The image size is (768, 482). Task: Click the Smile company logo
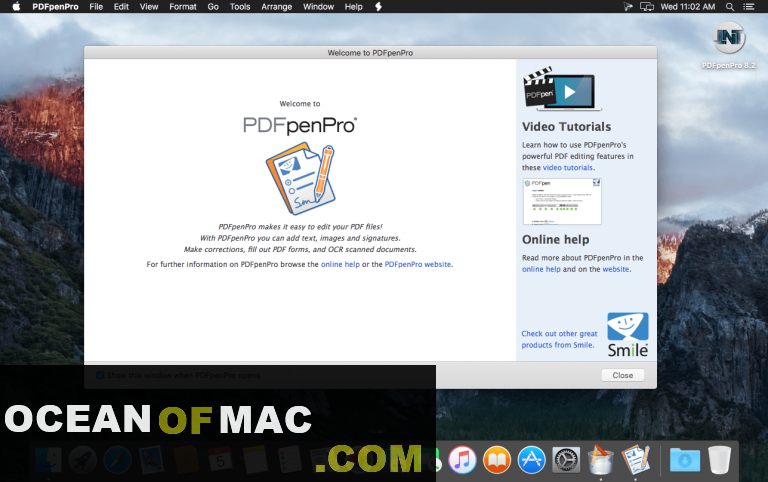[x=628, y=335]
